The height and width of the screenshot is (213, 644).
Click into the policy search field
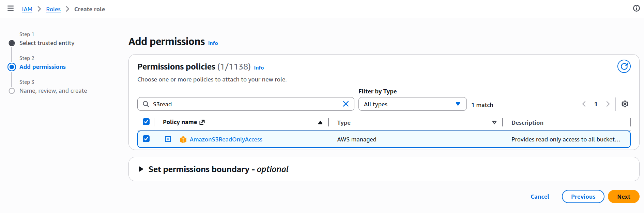(x=245, y=104)
